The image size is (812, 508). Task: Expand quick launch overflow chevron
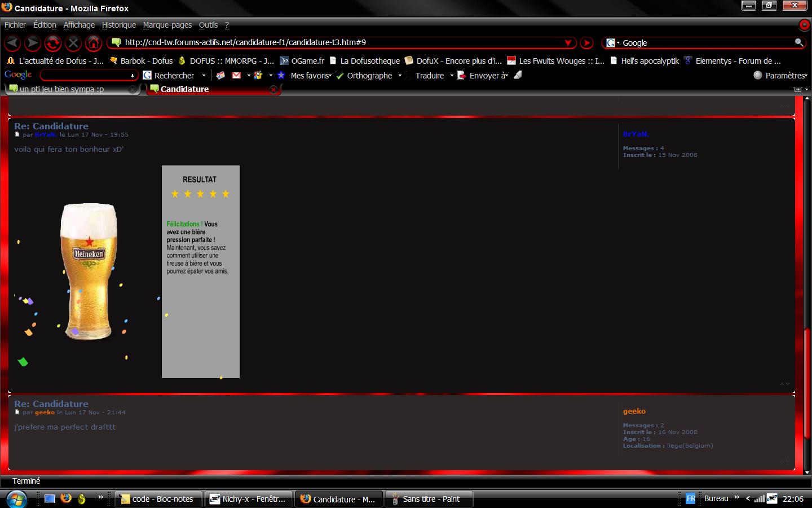coord(101,497)
